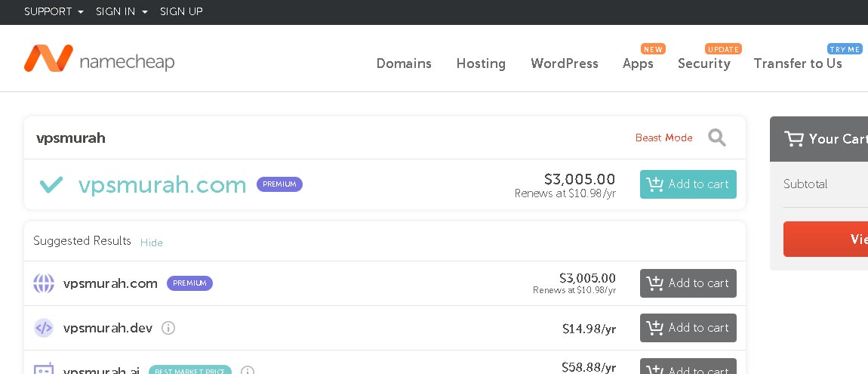The height and width of the screenshot is (374, 868).
Task: Click the green checkmark beside vpsmurah.com
Action: tap(51, 184)
